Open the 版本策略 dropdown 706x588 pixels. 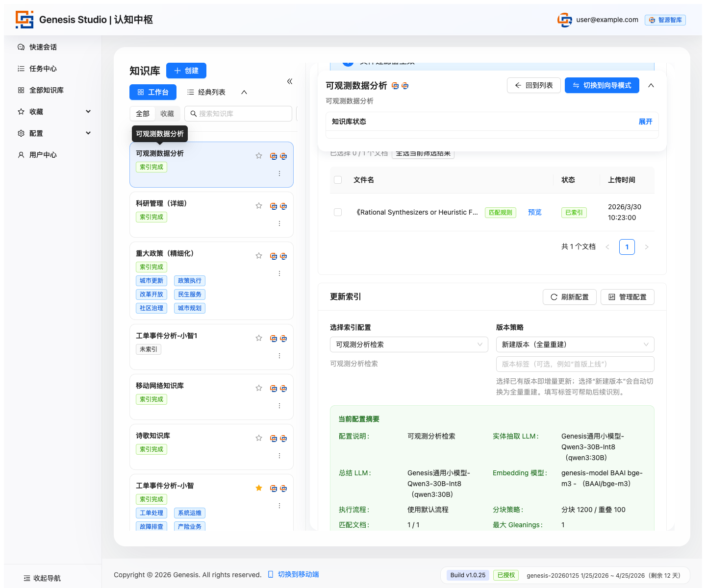pos(575,344)
